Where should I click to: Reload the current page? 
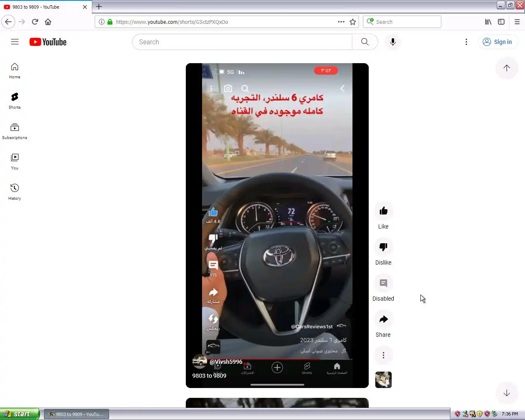pos(35,22)
